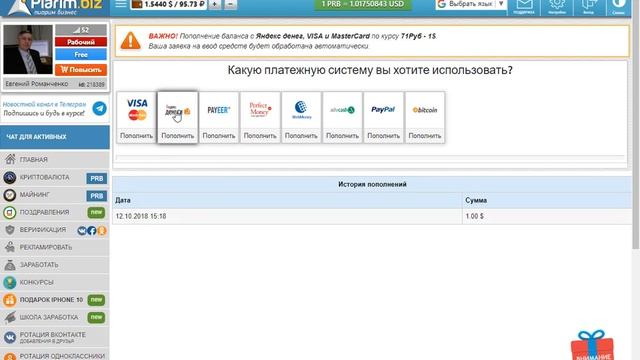Select the PayPal payment logo
This screenshot has width=640, height=360.
[x=383, y=109]
